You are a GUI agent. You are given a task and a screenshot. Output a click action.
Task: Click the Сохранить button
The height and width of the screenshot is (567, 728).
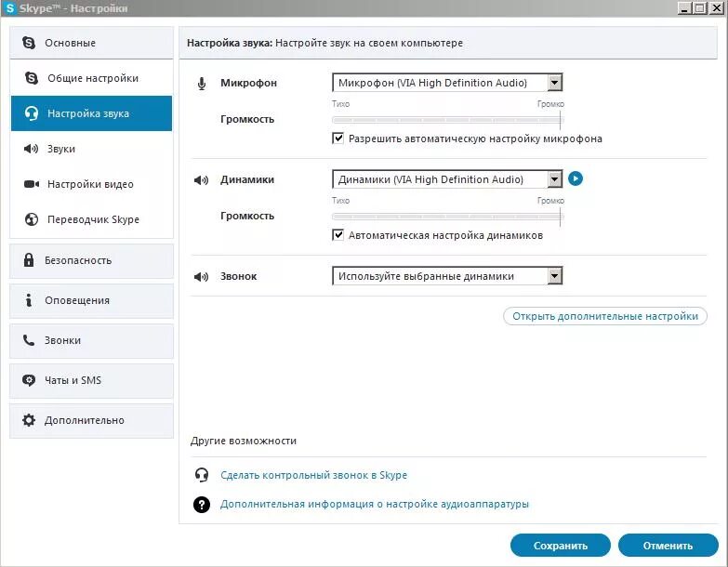(561, 546)
